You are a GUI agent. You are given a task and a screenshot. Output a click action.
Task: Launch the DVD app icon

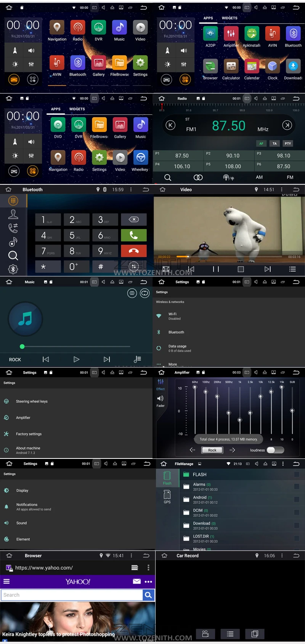[58, 125]
